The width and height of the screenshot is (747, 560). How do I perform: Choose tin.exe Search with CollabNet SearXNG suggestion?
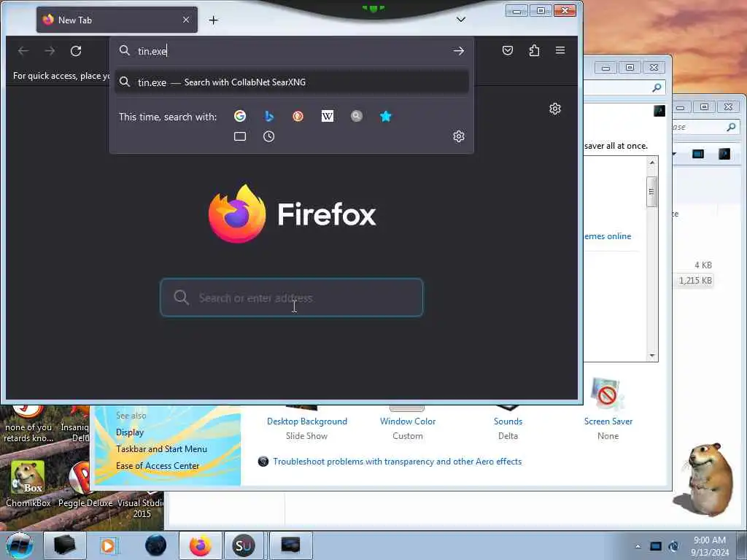coord(292,82)
